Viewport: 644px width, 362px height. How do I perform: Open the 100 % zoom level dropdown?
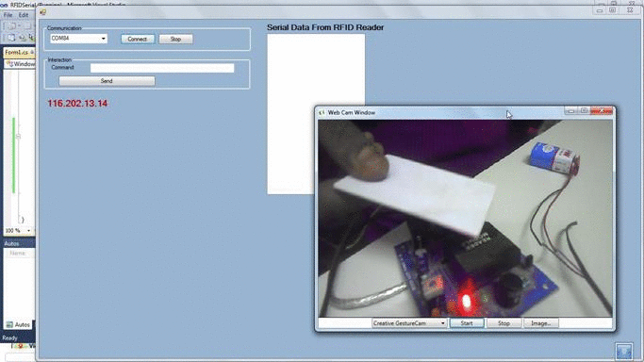pyautogui.click(x=18, y=231)
